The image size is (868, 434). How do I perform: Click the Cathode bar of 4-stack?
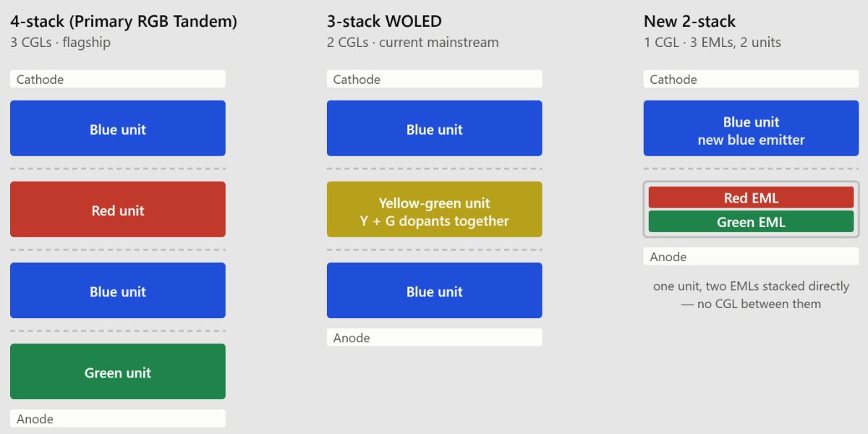118,79
